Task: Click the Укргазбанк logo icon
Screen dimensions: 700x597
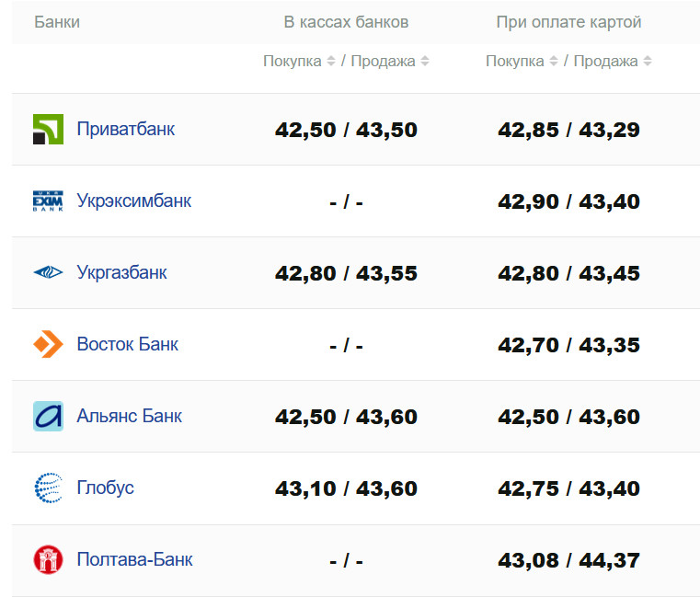Action: tap(48, 273)
